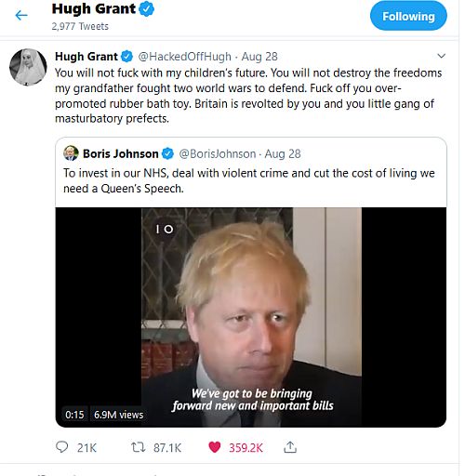Toggle the Following button off
Screen dimensions: 465x476
pos(408,16)
